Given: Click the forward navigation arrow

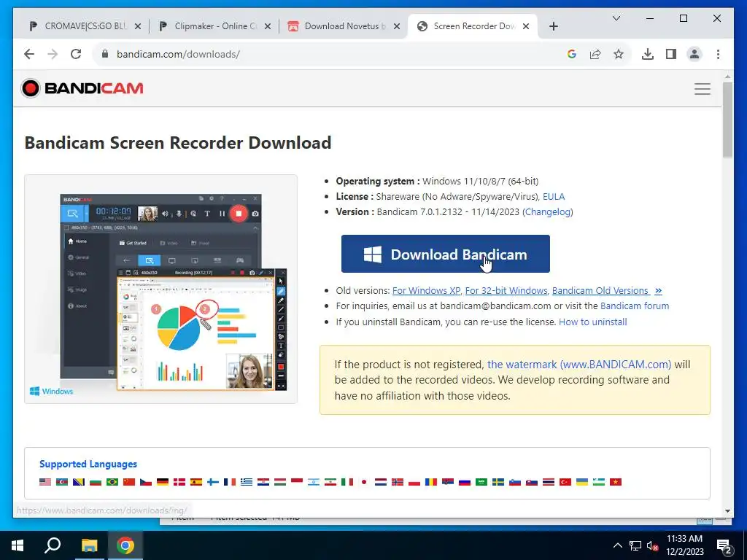Looking at the screenshot, I should click(x=53, y=54).
